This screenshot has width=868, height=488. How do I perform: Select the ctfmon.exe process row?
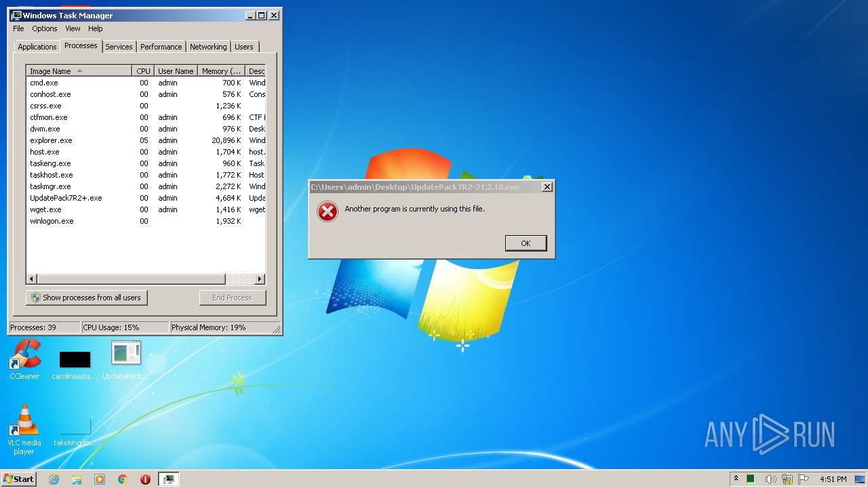click(146, 117)
